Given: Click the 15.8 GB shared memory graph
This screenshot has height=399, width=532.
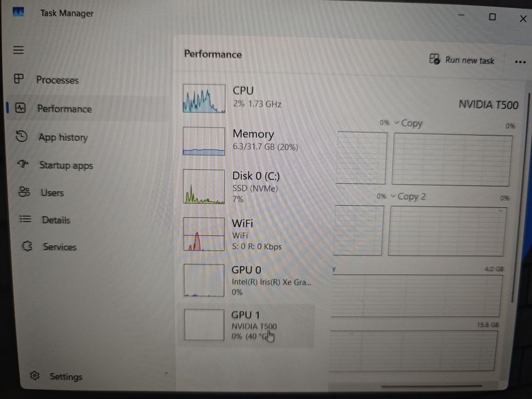Looking at the screenshot, I should 413,350.
